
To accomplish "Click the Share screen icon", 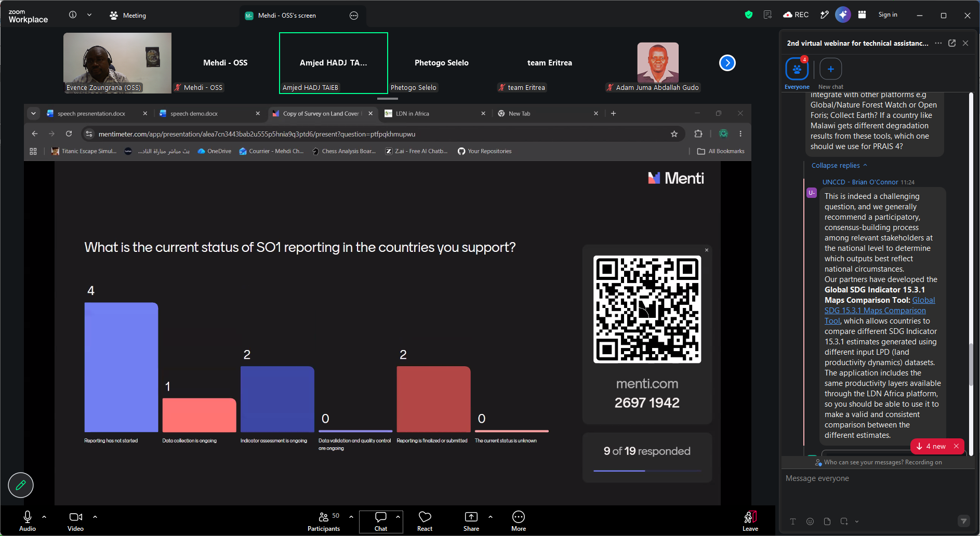I will [471, 521].
